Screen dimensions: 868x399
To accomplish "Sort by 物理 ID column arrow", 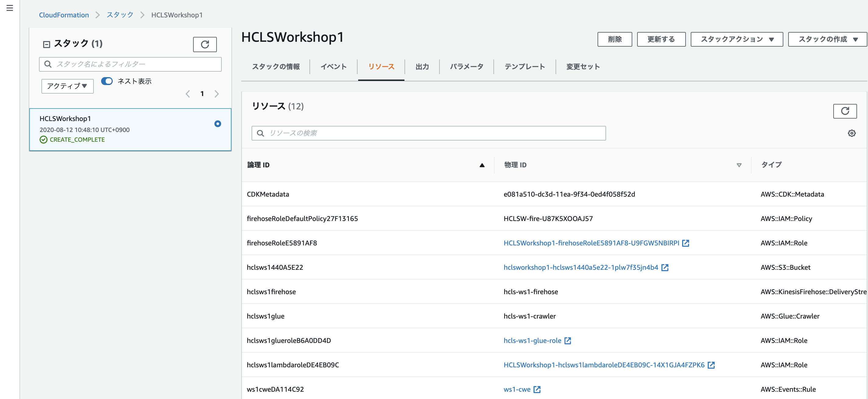I will coord(739,165).
